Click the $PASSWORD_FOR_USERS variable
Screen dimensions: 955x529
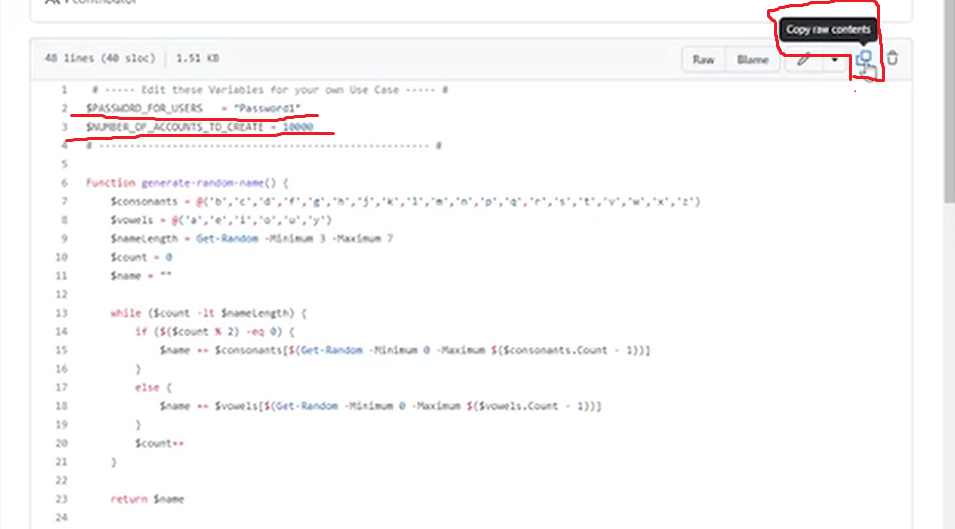tap(144, 108)
